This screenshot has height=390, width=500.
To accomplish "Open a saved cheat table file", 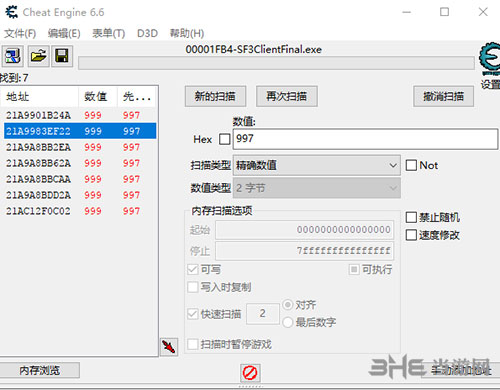I will pos(38,56).
